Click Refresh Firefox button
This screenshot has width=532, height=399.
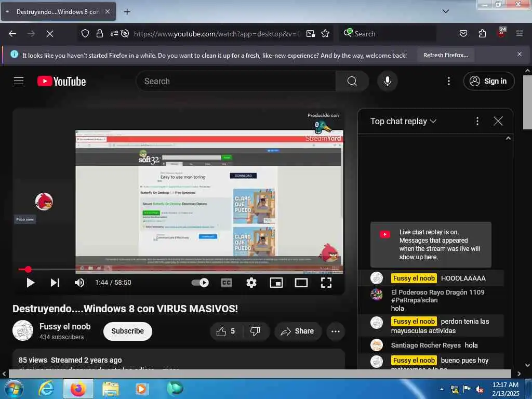445,55
